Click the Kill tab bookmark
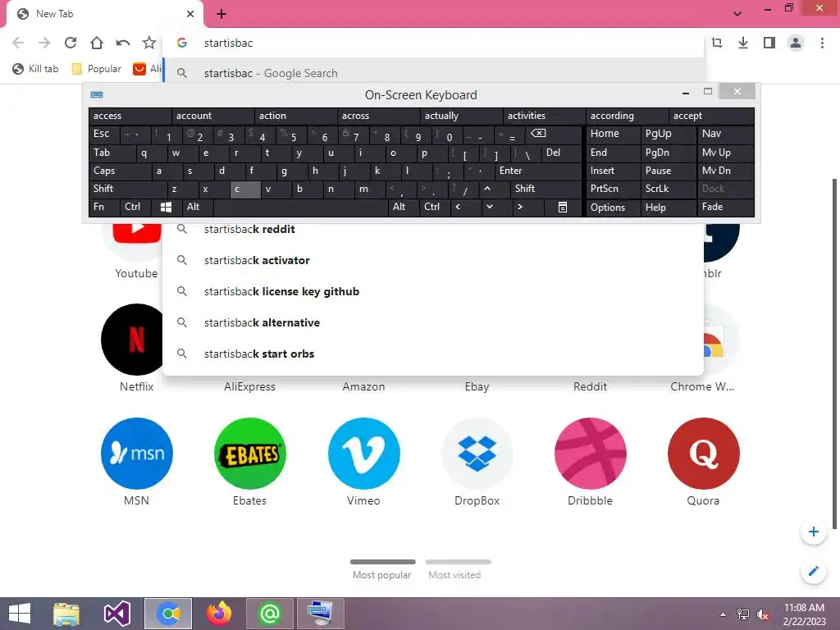 click(x=35, y=69)
